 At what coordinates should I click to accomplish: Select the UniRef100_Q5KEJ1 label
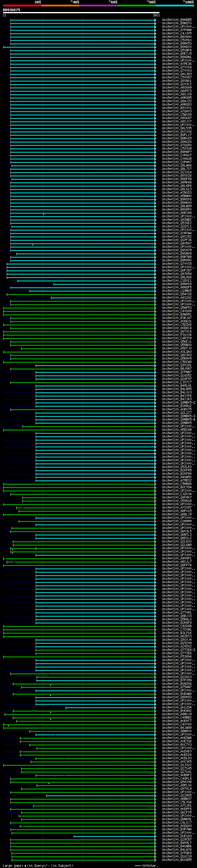(177, 341)
